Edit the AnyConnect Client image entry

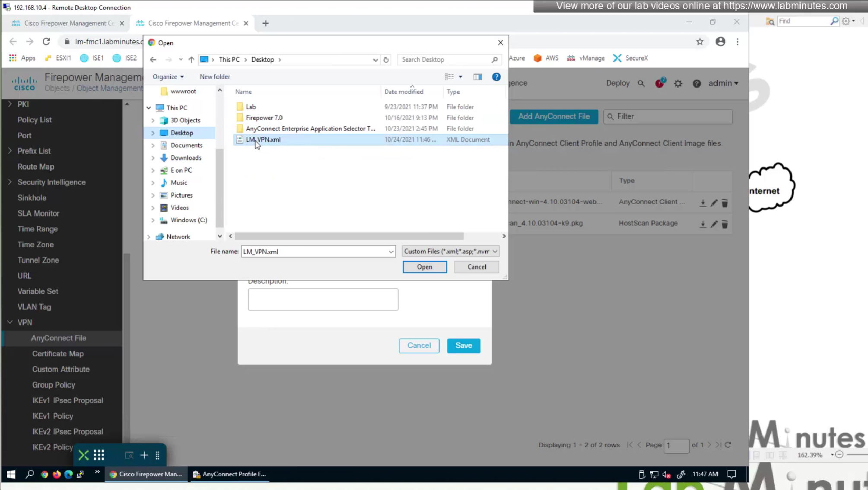714,203
